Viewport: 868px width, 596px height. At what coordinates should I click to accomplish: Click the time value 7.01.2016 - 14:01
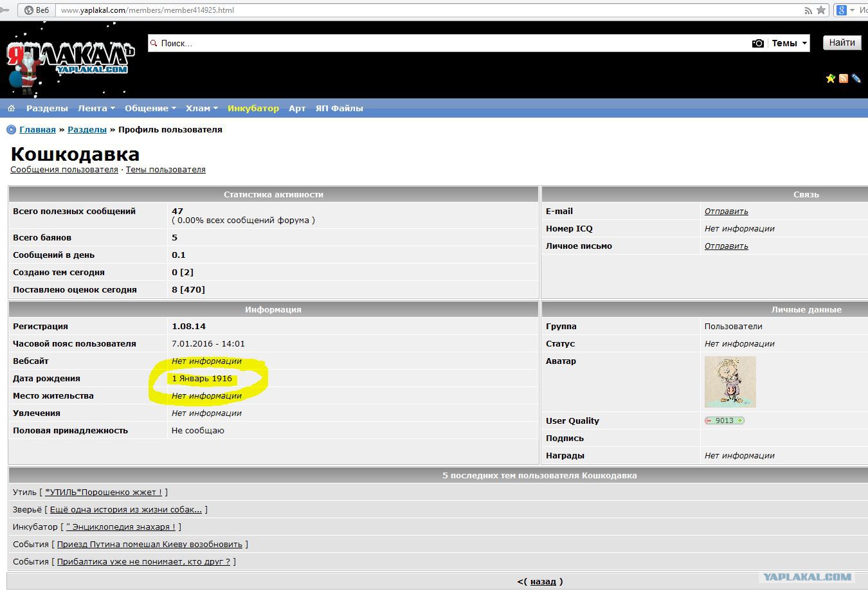click(x=208, y=343)
